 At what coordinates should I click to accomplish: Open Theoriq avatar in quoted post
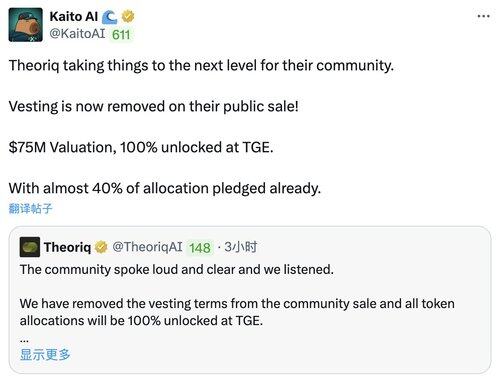point(30,247)
